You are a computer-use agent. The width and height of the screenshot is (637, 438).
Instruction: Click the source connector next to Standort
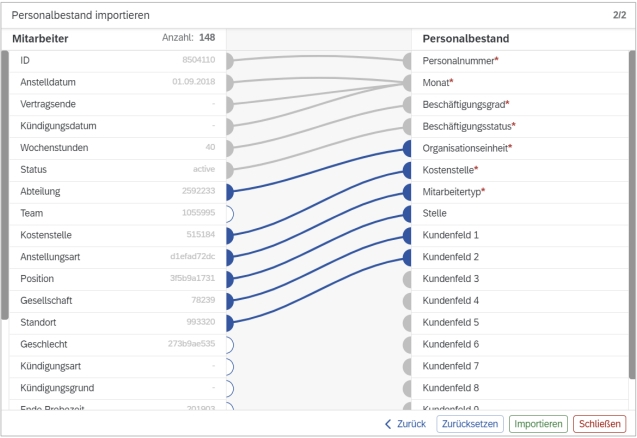click(229, 323)
